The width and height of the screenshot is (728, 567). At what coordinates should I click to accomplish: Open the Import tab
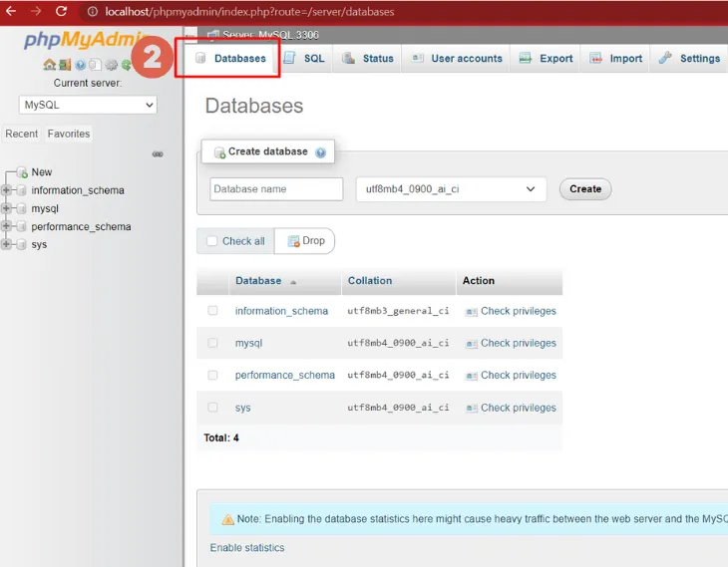[x=615, y=59]
